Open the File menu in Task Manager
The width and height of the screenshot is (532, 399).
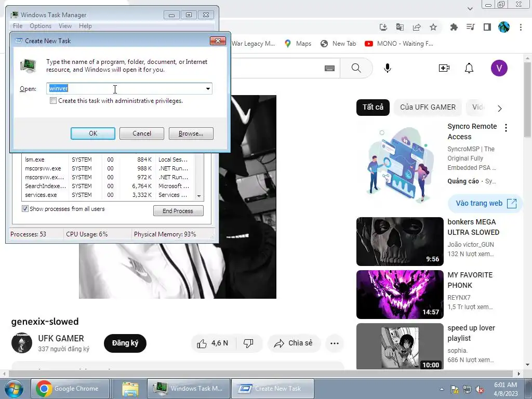(18, 26)
